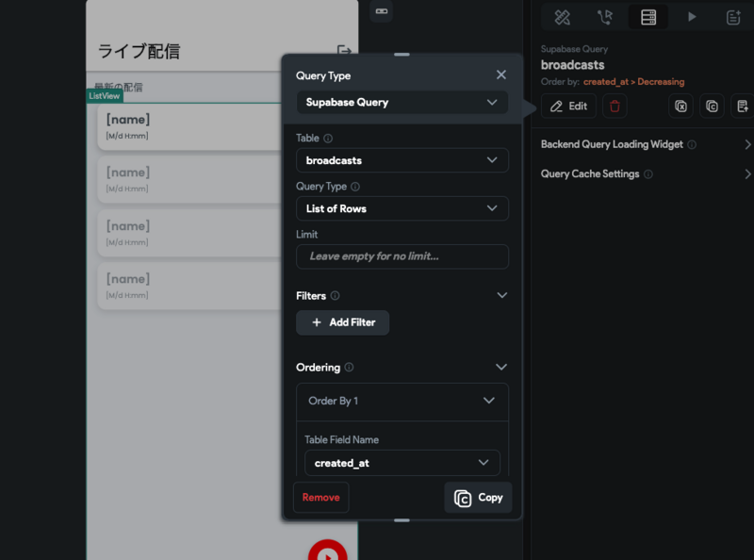Image resolution: width=754 pixels, height=560 pixels.
Task: Click the paste document icon beside copy icons
Action: (x=743, y=107)
